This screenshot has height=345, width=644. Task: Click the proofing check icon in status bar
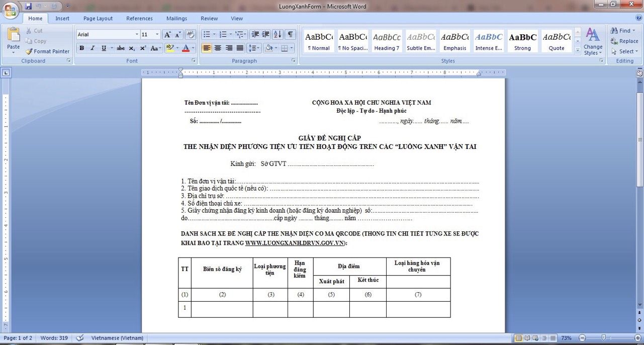pyautogui.click(x=79, y=338)
